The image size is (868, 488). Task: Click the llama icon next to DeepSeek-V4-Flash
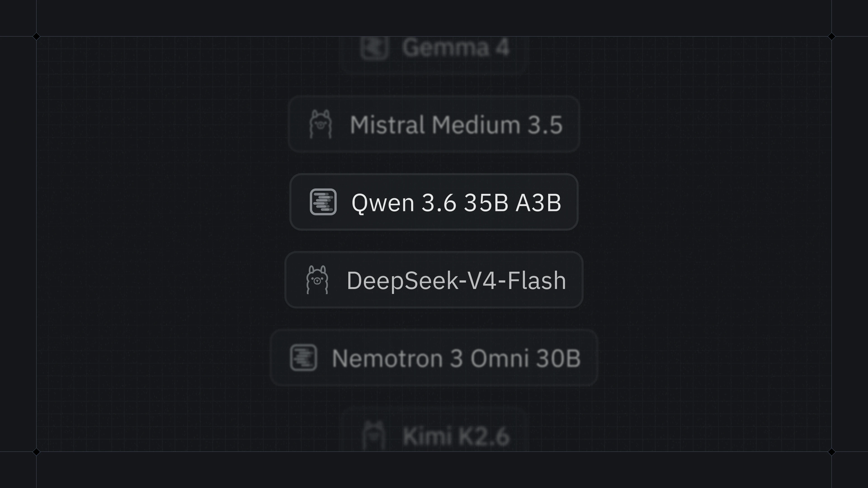[x=317, y=279]
